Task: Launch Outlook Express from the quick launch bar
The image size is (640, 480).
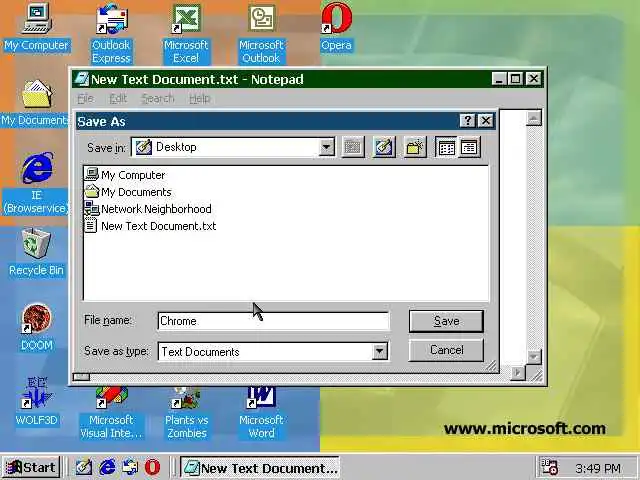Action: 130,467
